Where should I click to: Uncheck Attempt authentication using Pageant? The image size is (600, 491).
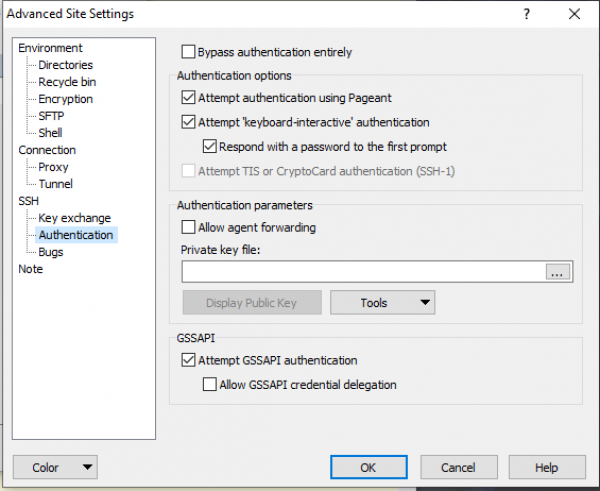pyautogui.click(x=188, y=98)
